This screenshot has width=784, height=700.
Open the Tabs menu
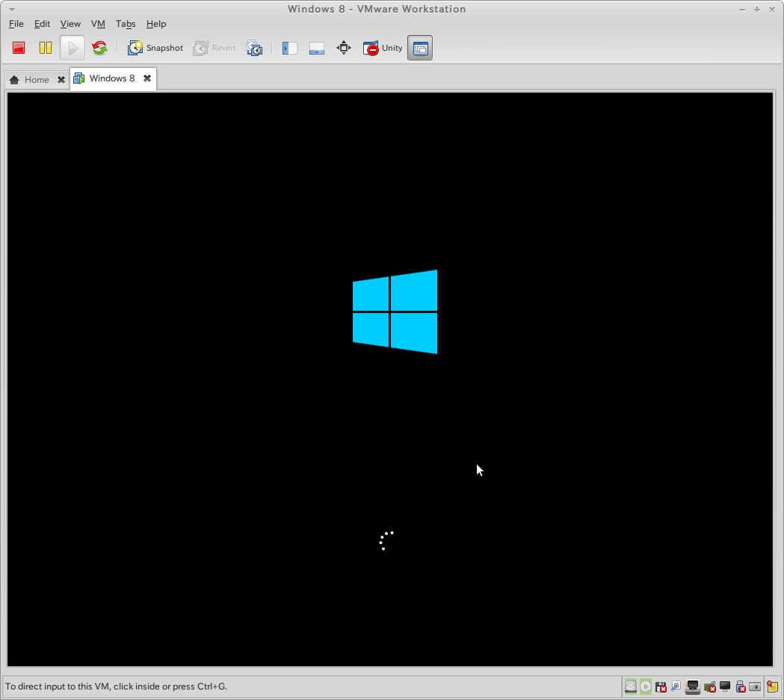(x=126, y=23)
